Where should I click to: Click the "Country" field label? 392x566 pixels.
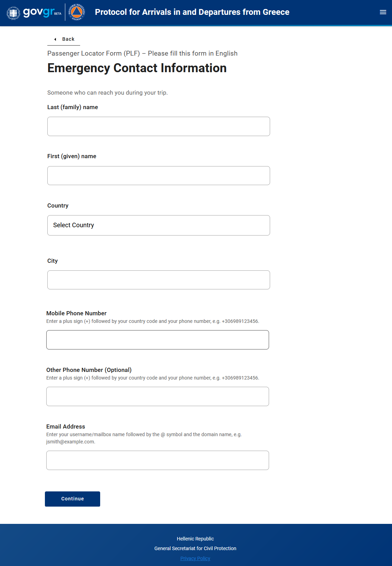(58, 206)
